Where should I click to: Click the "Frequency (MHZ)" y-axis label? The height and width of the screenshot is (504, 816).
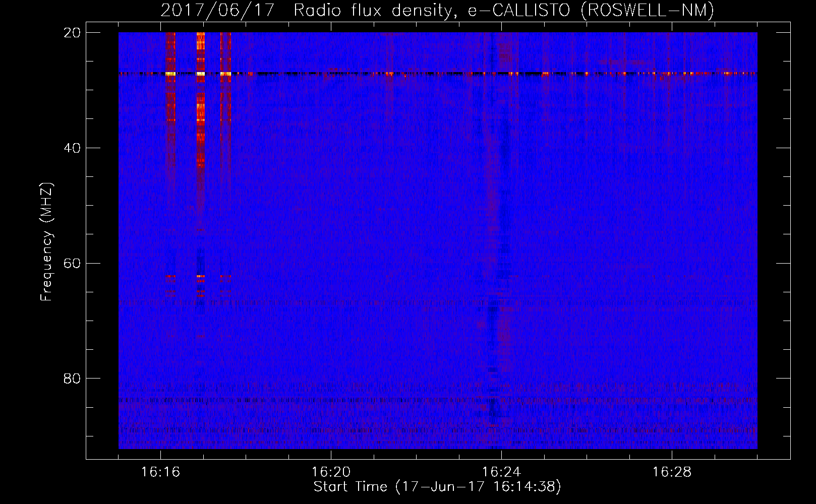coord(46,242)
